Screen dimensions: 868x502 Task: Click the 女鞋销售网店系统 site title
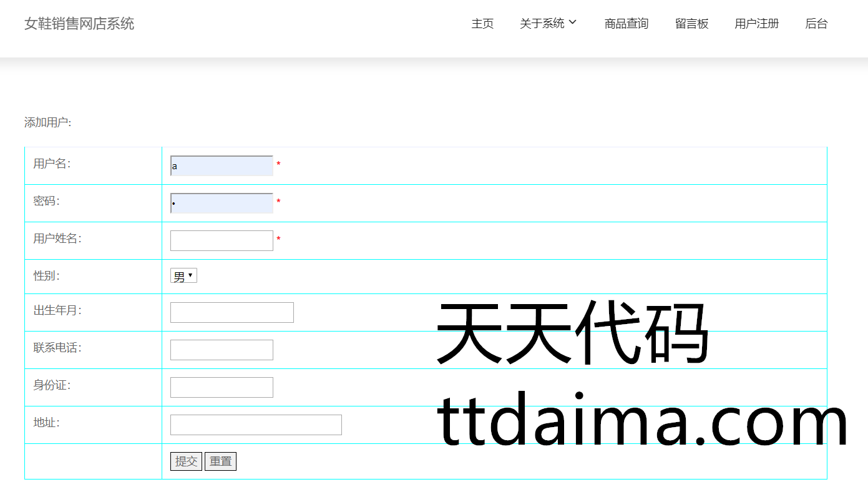point(79,24)
